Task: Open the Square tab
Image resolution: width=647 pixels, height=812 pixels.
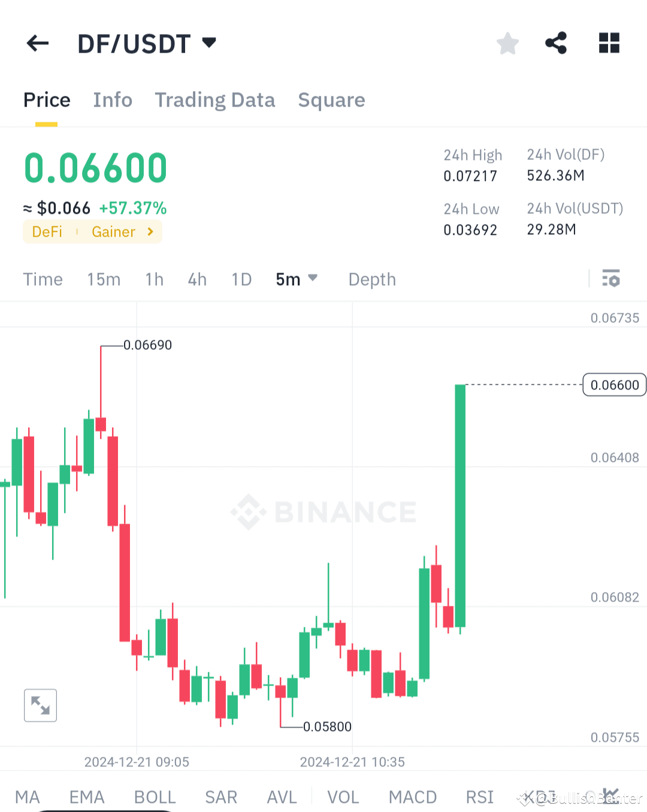Action: coord(331,99)
